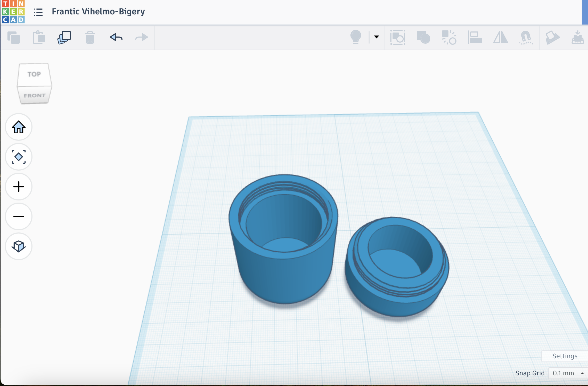This screenshot has height=386, width=588.
Task: Click the Import tray icon
Action: tap(578, 37)
